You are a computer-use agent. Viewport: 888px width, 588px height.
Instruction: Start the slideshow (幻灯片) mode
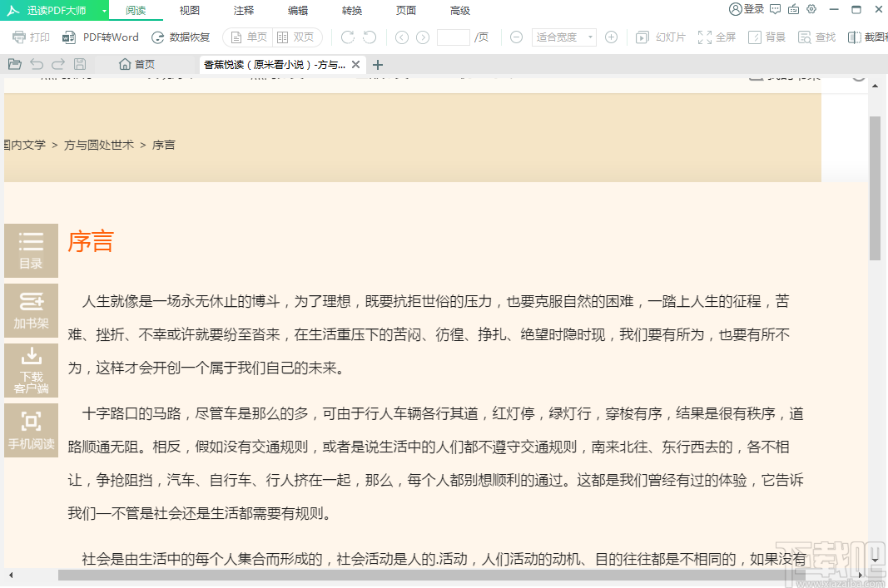click(659, 37)
